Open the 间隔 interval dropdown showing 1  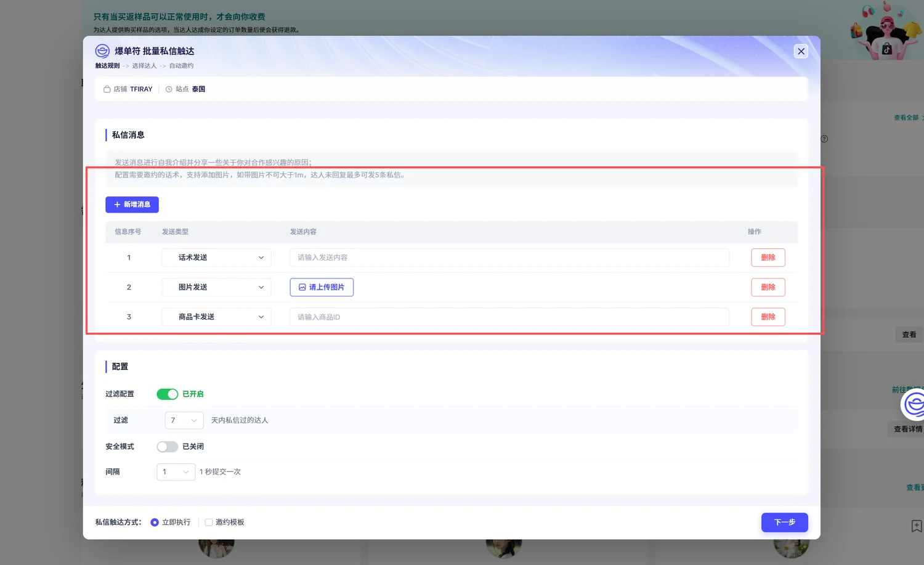click(176, 472)
